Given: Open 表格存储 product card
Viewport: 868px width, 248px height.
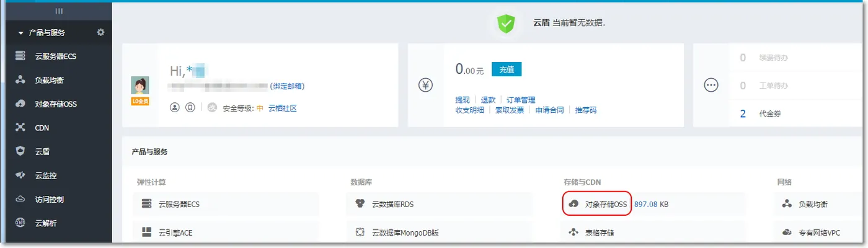Looking at the screenshot, I should pos(653,233).
